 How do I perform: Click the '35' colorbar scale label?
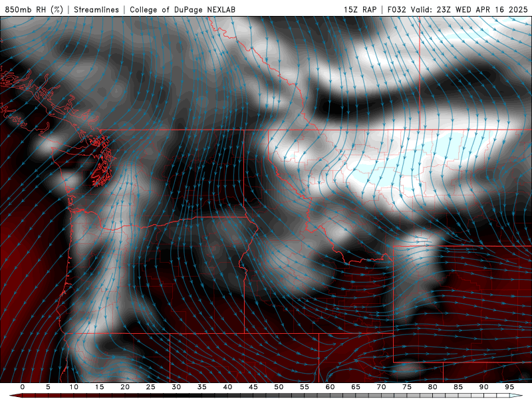coord(202,387)
